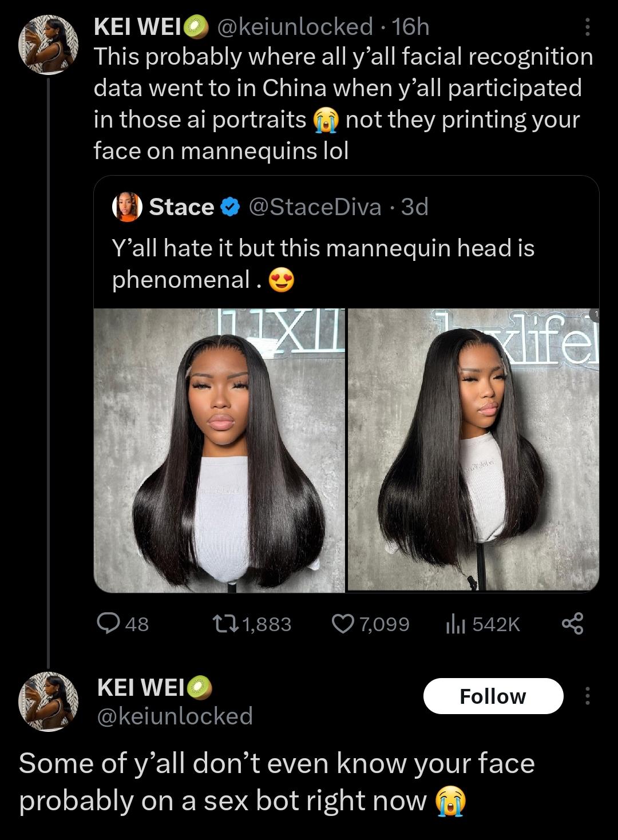
Task: Open Stace's small profile avatar
Action: pyautogui.click(x=127, y=207)
